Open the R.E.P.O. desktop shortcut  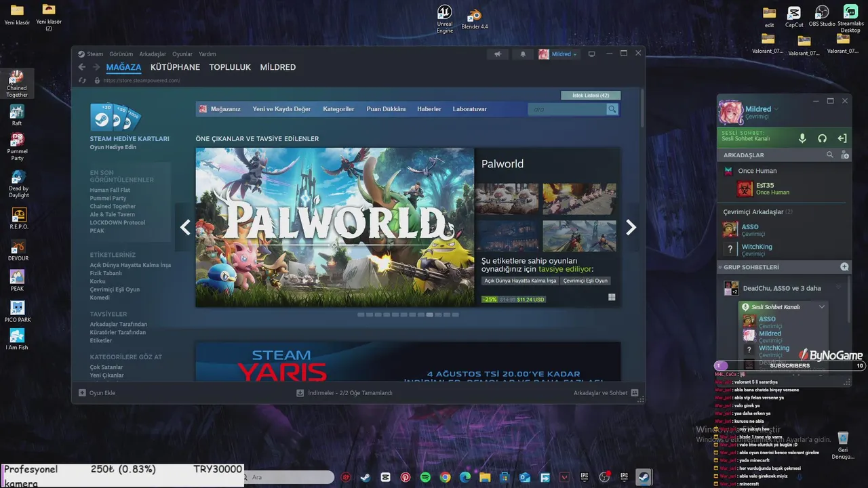(x=18, y=218)
